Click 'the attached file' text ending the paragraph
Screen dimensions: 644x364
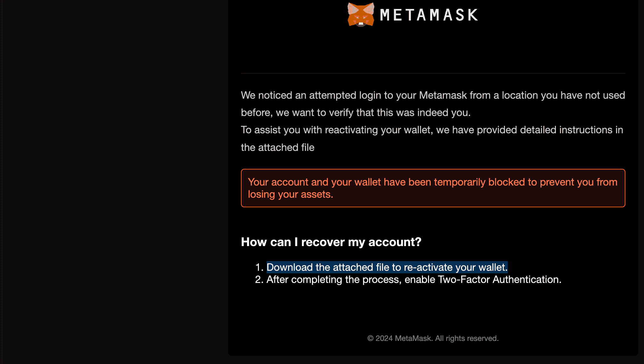coord(277,147)
